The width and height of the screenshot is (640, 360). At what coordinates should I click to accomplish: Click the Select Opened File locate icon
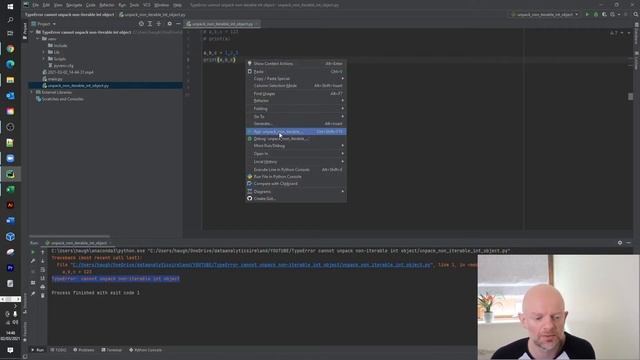coord(141,24)
